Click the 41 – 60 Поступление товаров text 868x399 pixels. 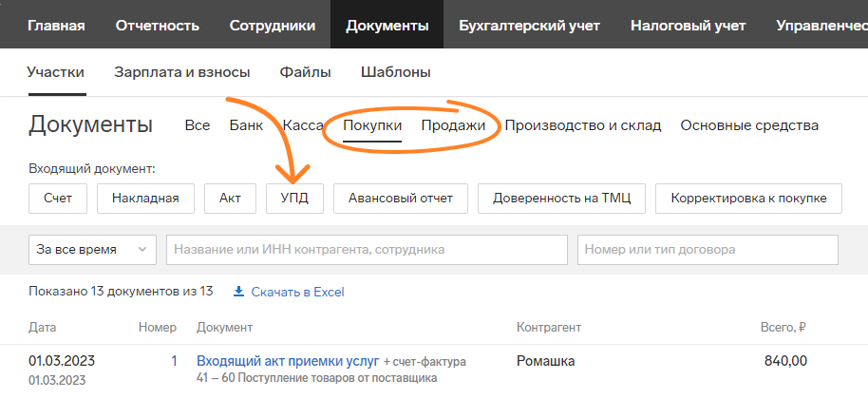[316, 378]
